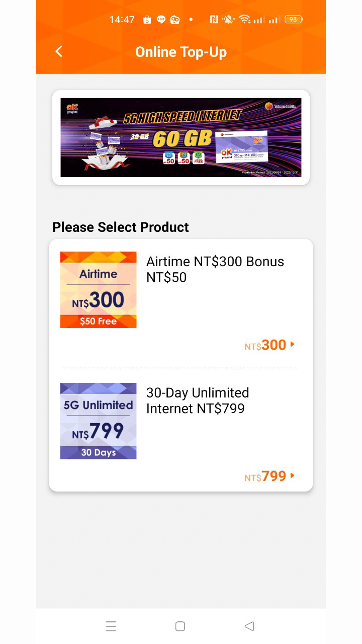Go back using the triangle navigation icon
This screenshot has height=644, width=362.
(249, 626)
